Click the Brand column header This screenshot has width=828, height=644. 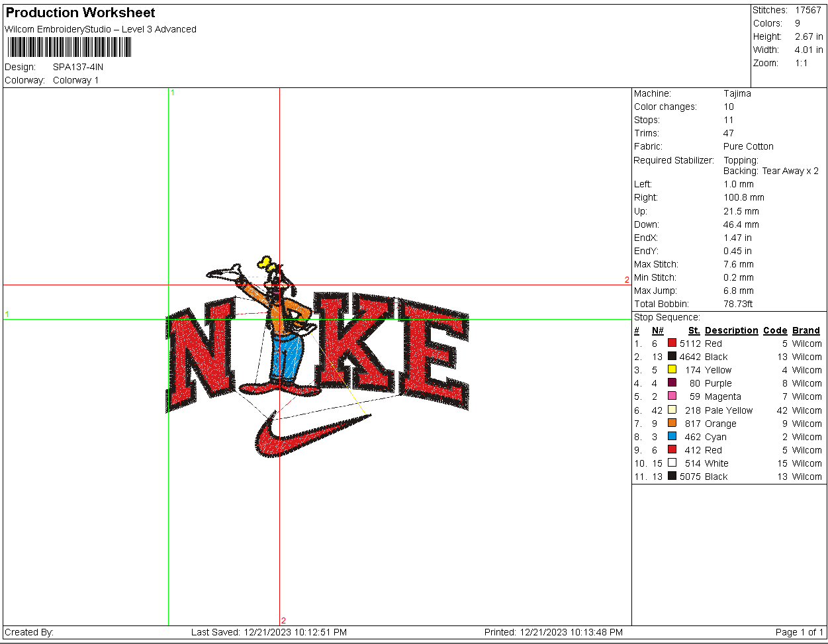coord(806,330)
